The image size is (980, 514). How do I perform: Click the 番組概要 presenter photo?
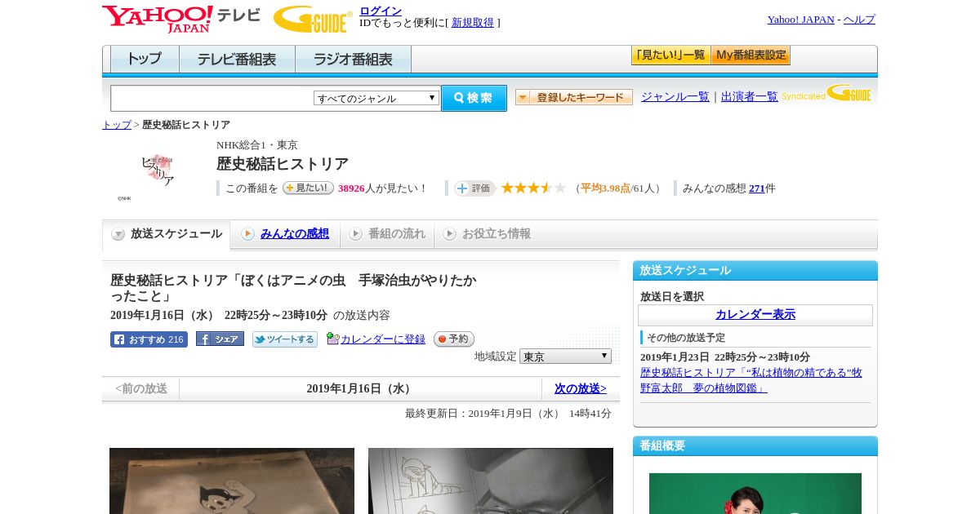click(x=755, y=494)
